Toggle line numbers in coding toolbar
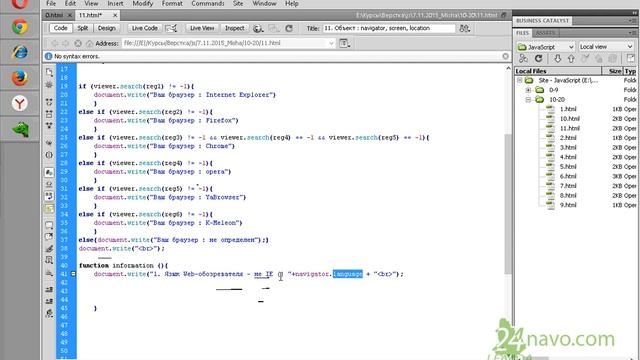Image resolution: width=640 pixels, height=360 pixels. pos(49,172)
